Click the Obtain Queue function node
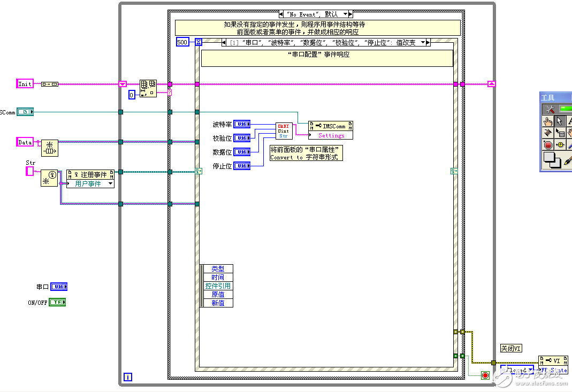Screen dimensions: 572x392 click(x=49, y=148)
